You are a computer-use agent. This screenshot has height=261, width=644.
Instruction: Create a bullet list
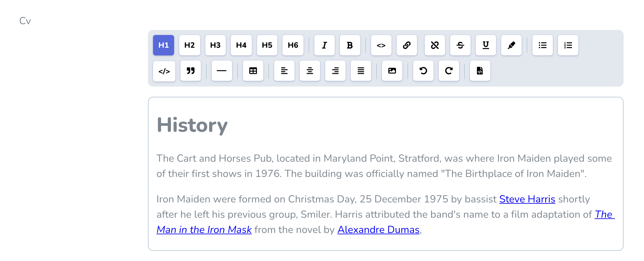pyautogui.click(x=542, y=45)
